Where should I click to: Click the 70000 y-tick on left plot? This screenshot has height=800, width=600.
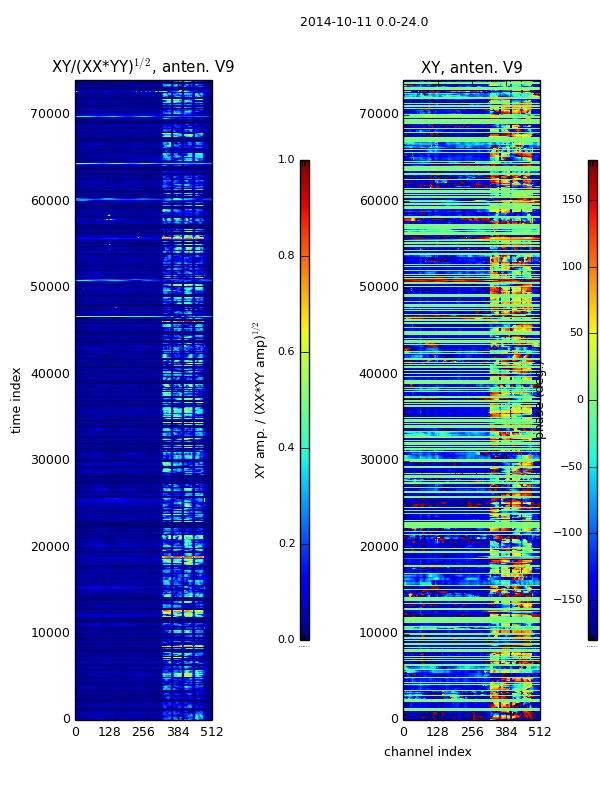49,114
